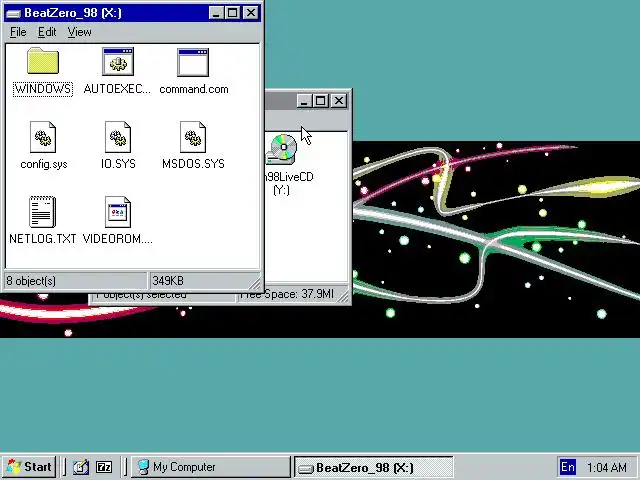Select the NETLOG.TXT text file icon
Image resolution: width=640 pixels, height=480 pixels.
point(42,212)
